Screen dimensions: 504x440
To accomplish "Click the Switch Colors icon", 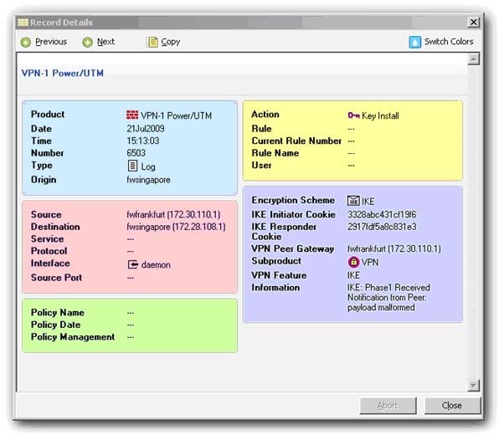I will coord(414,42).
